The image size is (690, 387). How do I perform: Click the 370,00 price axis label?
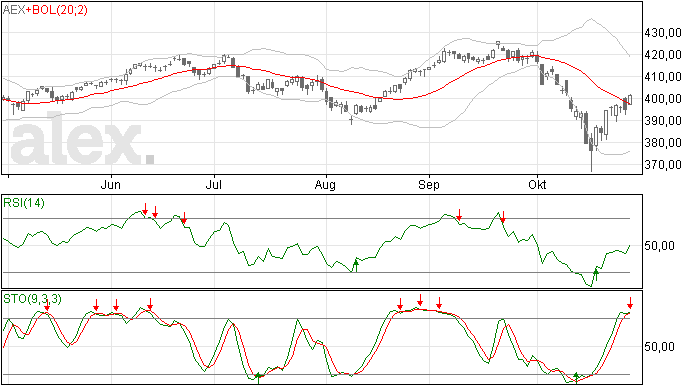663,165
